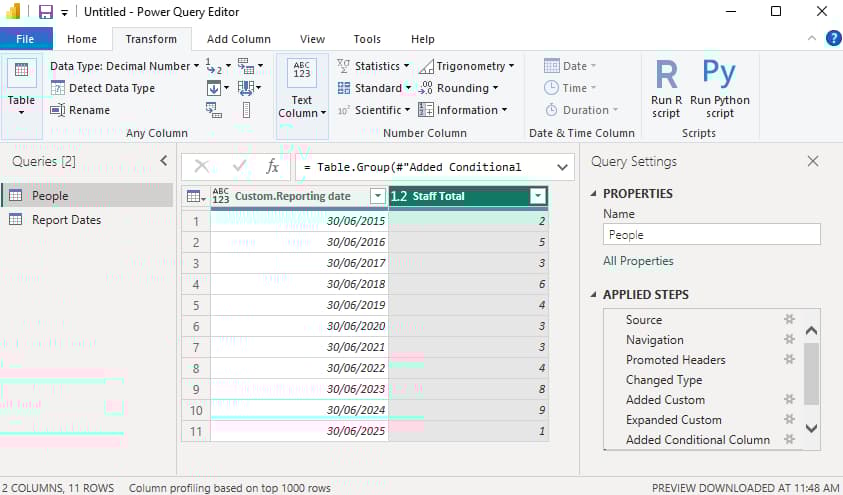Collapse the Queries pane
This screenshot has height=495, width=843.
click(164, 161)
